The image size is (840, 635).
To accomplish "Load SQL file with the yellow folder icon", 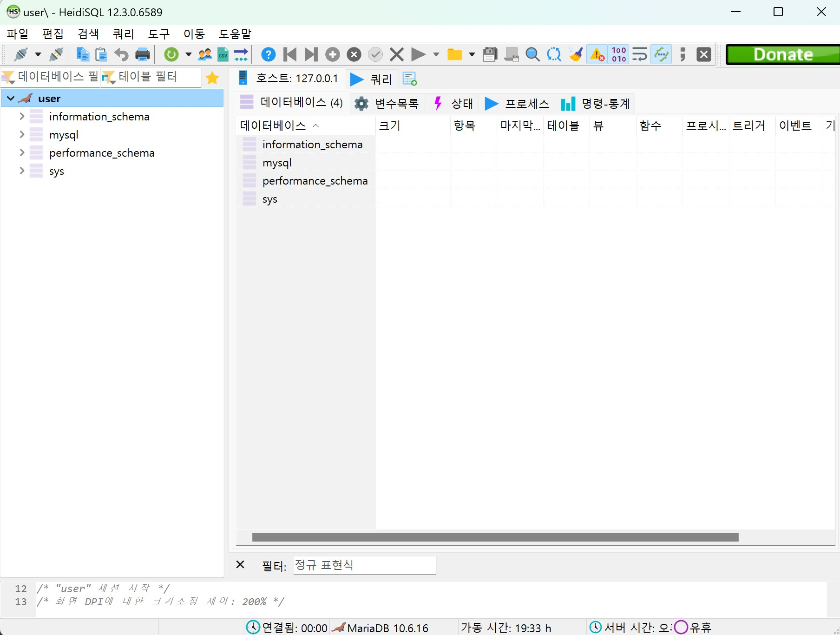I will point(454,54).
